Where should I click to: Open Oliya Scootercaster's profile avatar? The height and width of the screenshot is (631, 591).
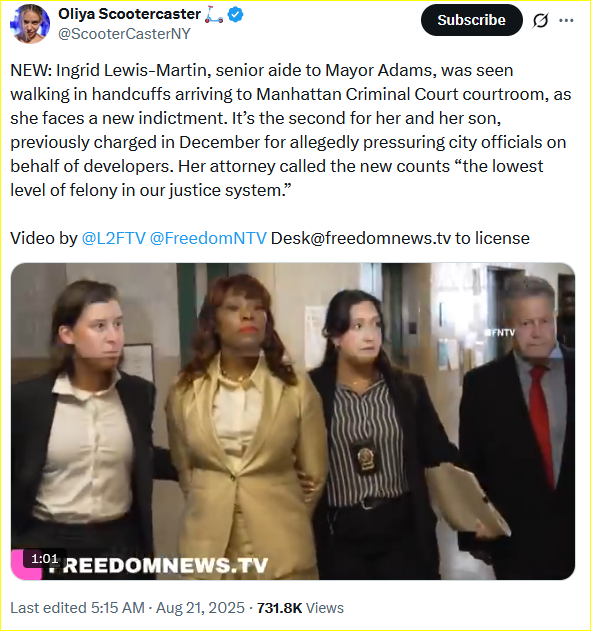[30, 24]
